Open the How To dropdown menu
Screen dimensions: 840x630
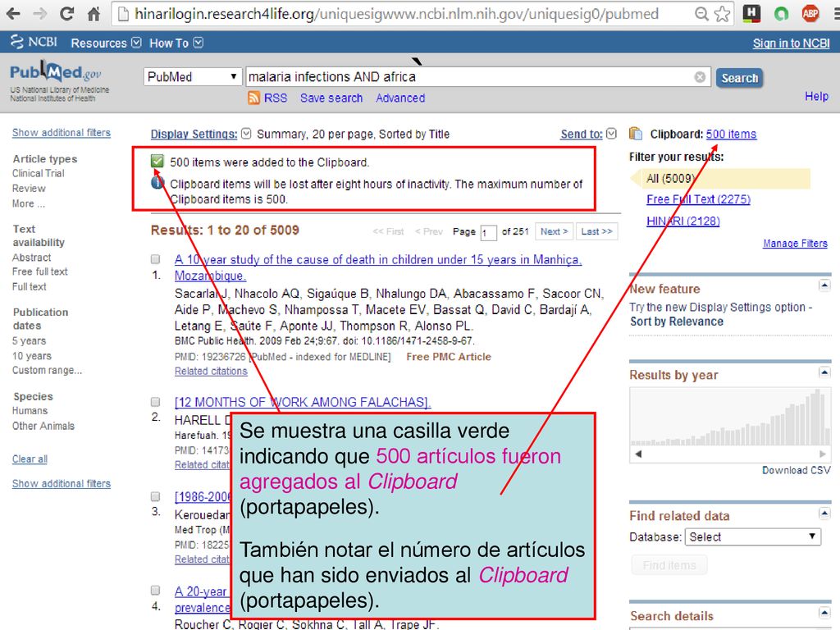pos(176,43)
